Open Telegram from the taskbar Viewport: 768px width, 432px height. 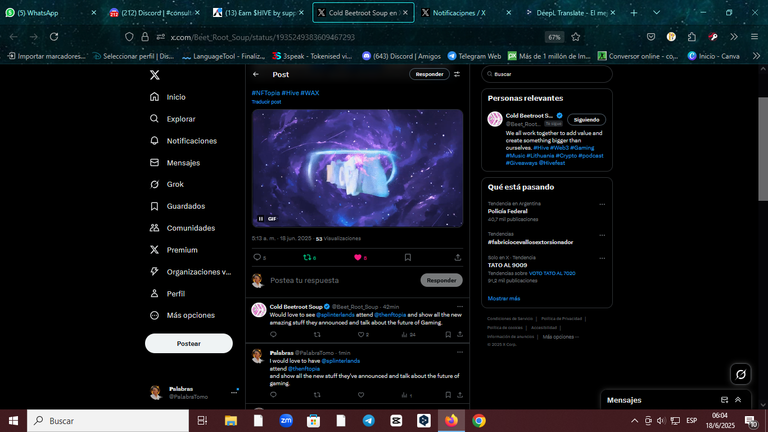pyautogui.click(x=369, y=421)
